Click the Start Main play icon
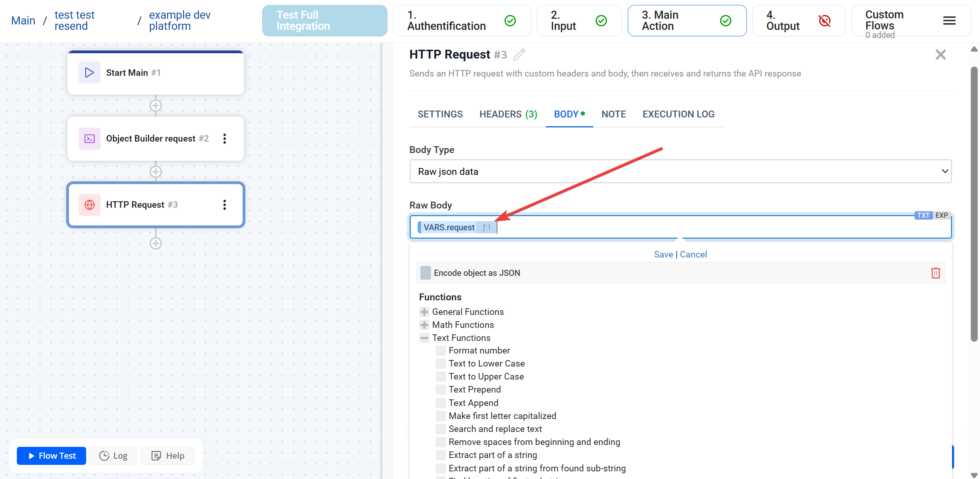Image resolution: width=980 pixels, height=479 pixels. click(x=89, y=73)
